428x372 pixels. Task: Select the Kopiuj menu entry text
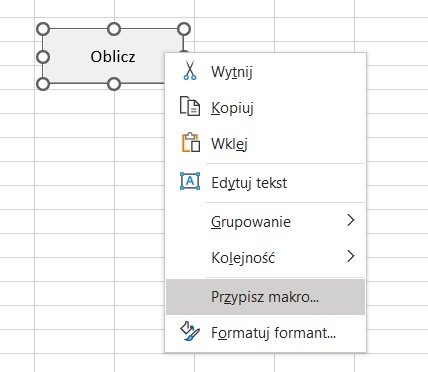click(x=232, y=108)
